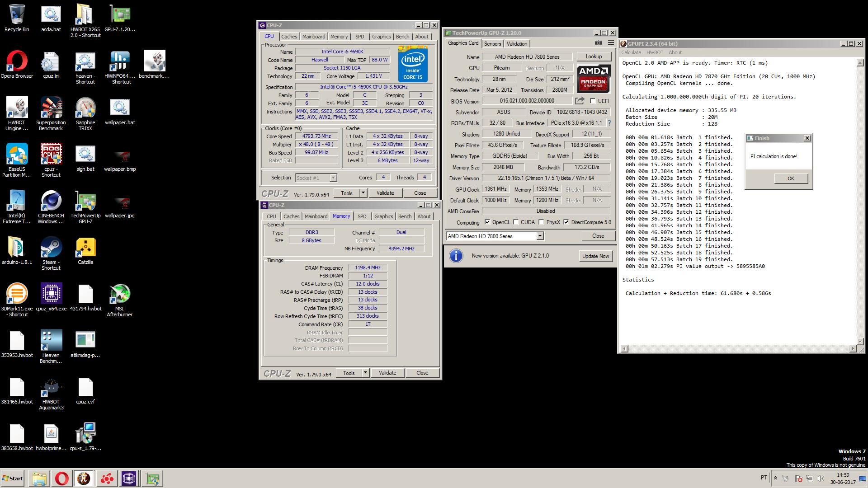The height and width of the screenshot is (488, 868).
Task: Click the Bus Interface question mark icon
Action: pos(609,123)
